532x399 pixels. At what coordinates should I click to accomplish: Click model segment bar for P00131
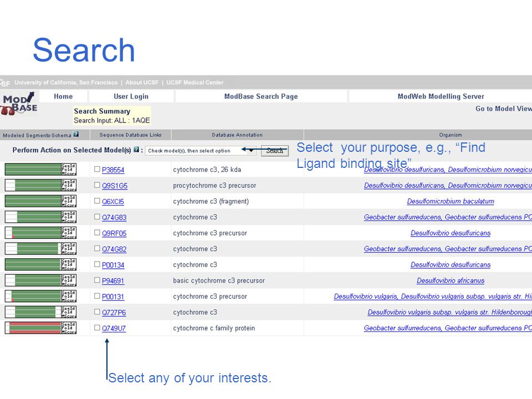pos(40,296)
